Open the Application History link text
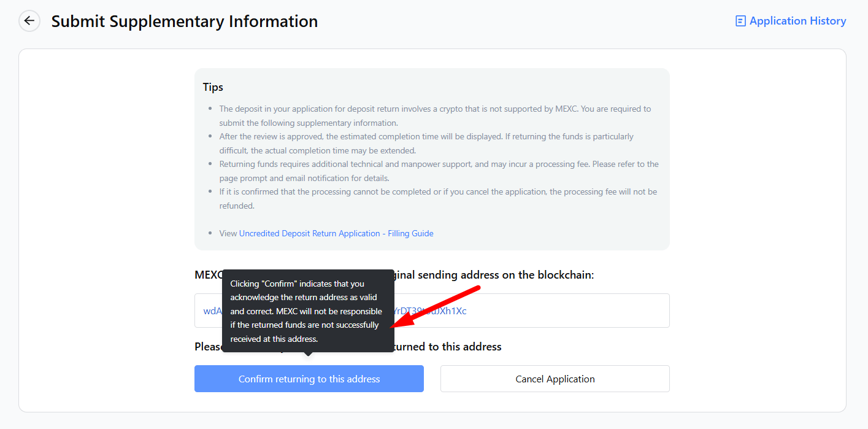The width and height of the screenshot is (868, 429). [797, 21]
